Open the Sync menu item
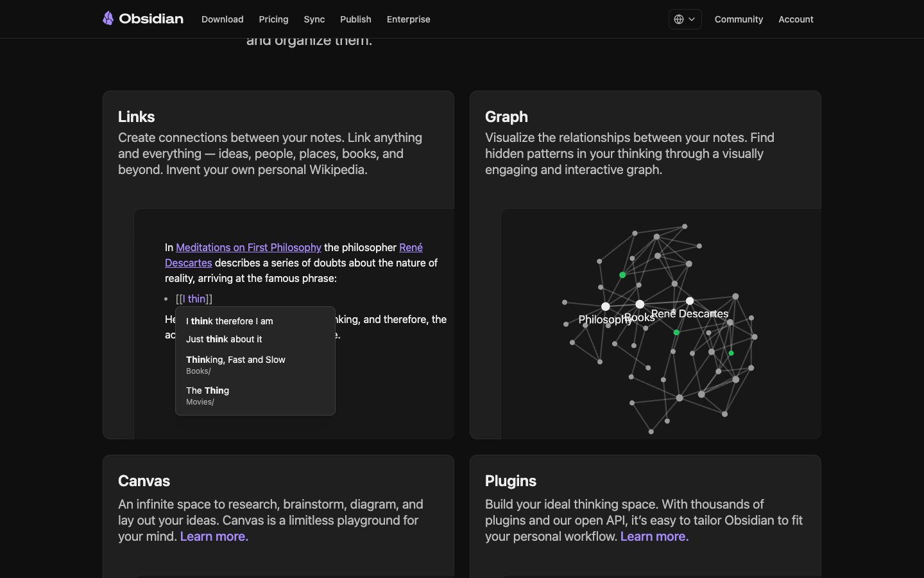This screenshot has width=924, height=578. pyautogui.click(x=314, y=19)
